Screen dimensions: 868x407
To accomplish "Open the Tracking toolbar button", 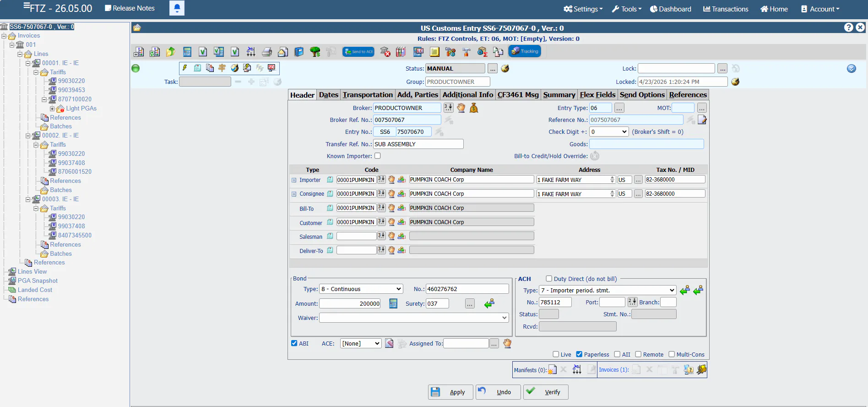I will (525, 51).
